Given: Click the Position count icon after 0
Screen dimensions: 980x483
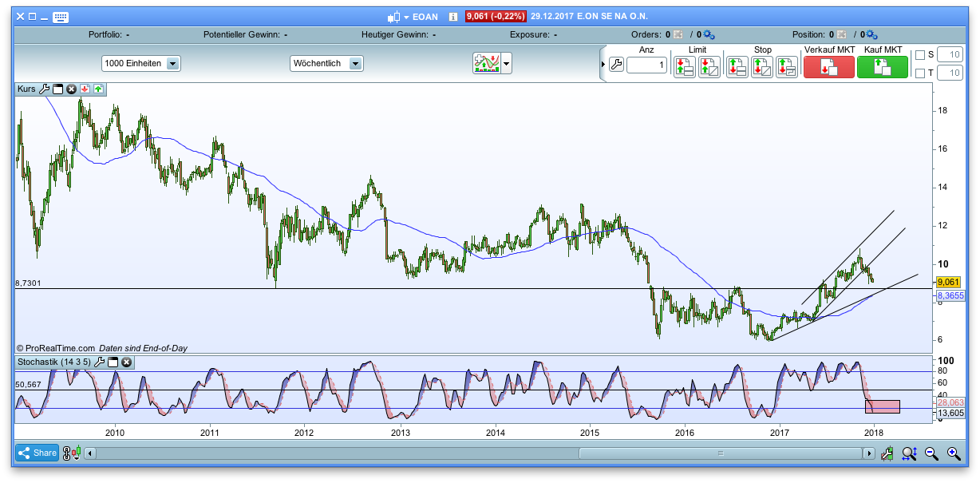Looking at the screenshot, I should tap(840, 35).
